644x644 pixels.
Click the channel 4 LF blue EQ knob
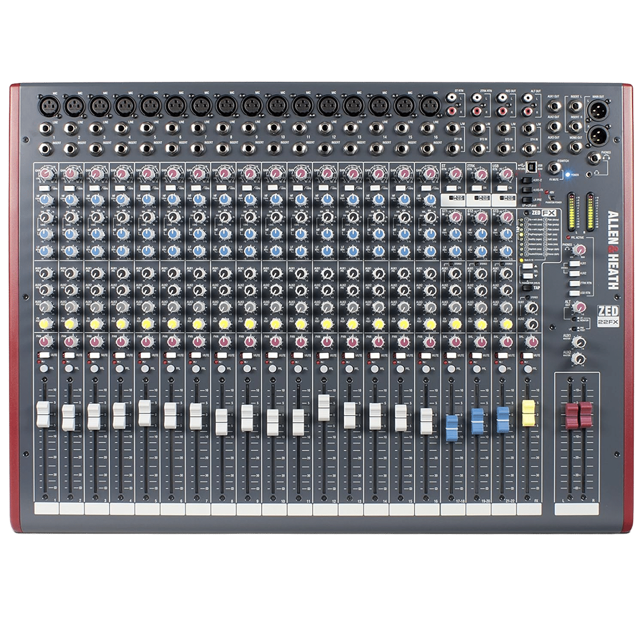coord(122,251)
